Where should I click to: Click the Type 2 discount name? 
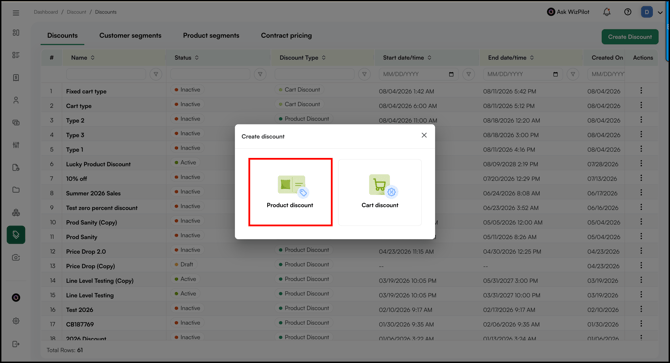coord(75,121)
